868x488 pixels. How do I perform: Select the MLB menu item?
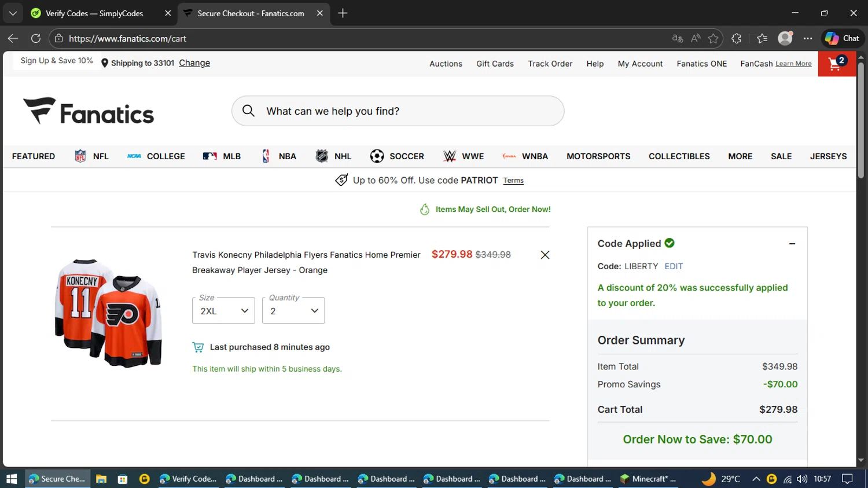click(x=222, y=156)
